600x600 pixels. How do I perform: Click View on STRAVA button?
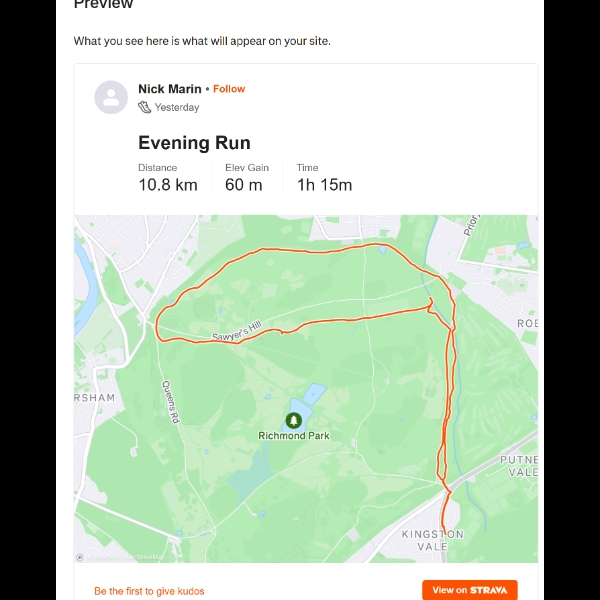coord(470,590)
